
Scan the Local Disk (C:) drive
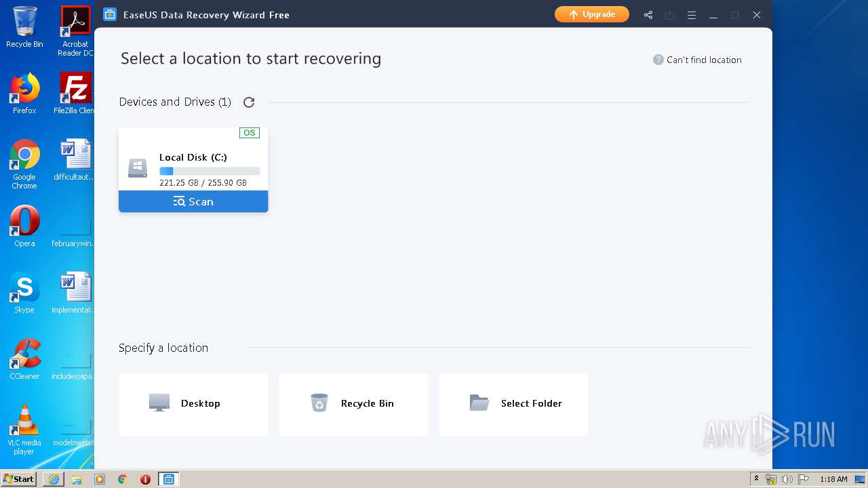pyautogui.click(x=193, y=201)
